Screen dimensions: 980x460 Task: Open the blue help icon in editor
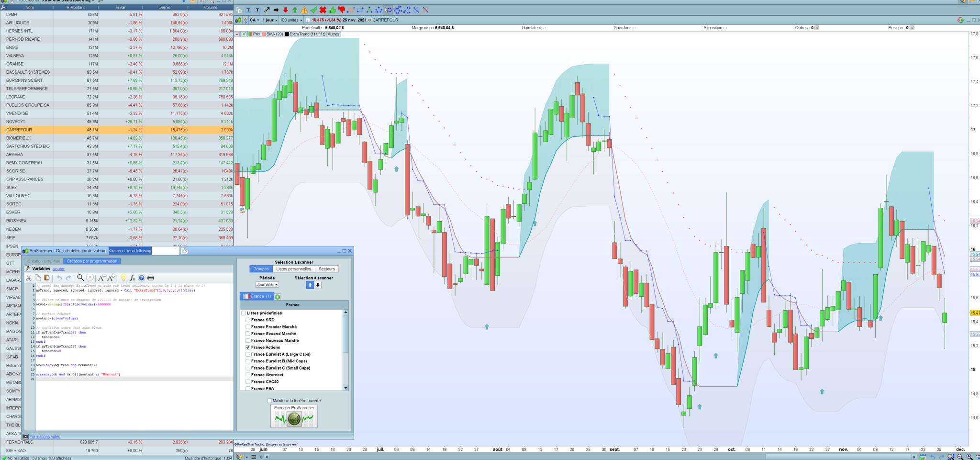click(x=142, y=278)
